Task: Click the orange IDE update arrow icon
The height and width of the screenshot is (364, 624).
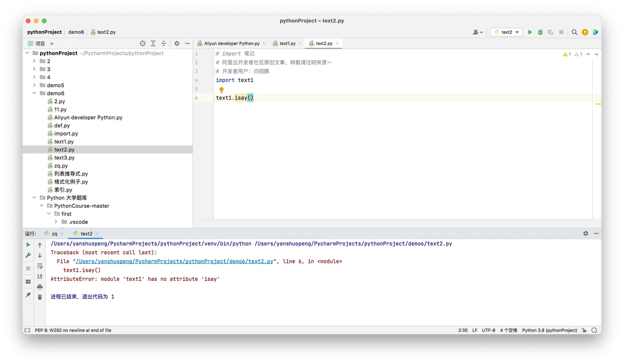Action: coord(585,32)
